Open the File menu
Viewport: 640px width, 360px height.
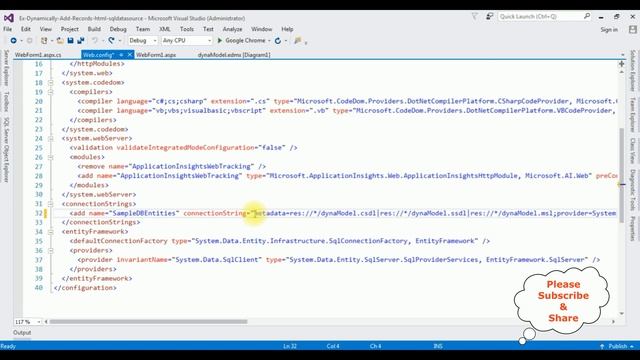pyautogui.click(x=8, y=29)
